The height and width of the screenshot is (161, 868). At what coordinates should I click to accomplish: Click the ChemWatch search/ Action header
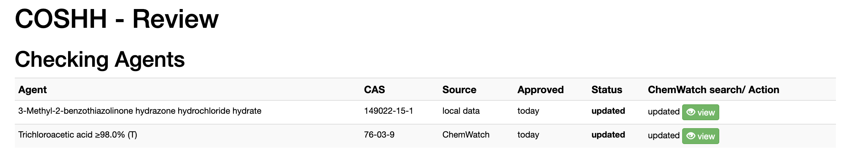713,90
